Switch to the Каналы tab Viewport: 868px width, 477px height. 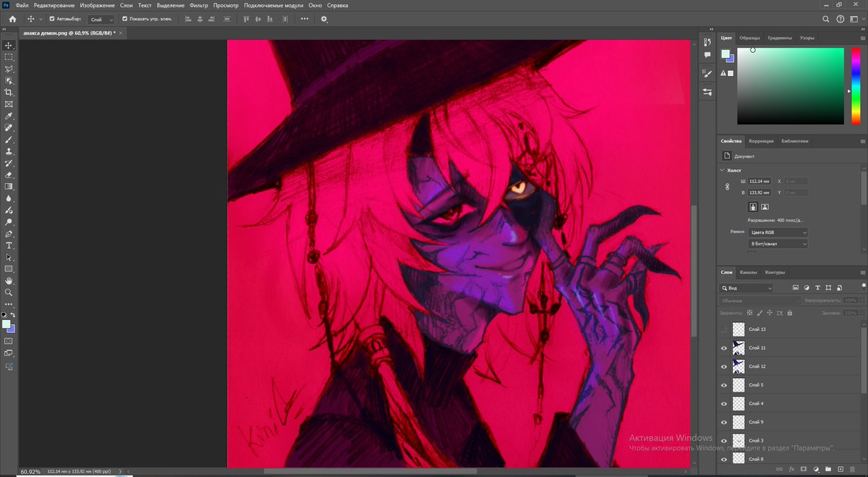click(749, 272)
